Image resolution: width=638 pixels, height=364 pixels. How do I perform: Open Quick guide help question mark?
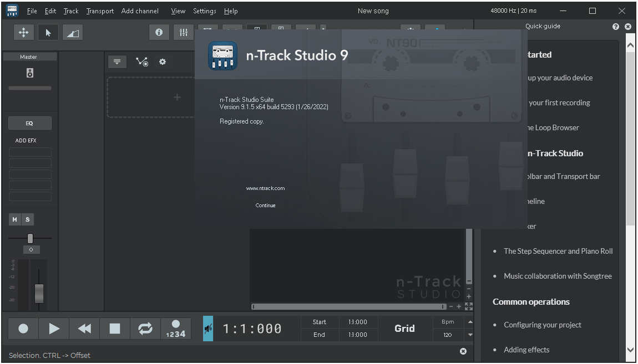coord(616,27)
